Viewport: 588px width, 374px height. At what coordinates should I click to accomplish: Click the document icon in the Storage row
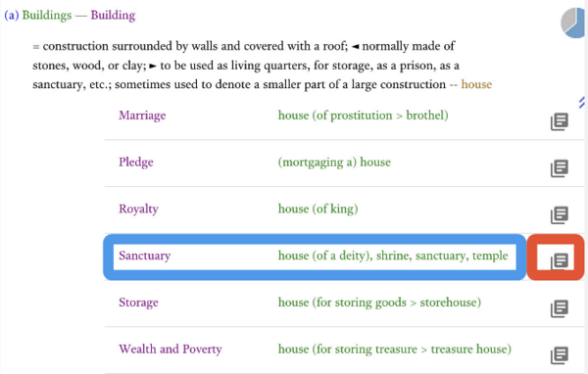click(560, 308)
